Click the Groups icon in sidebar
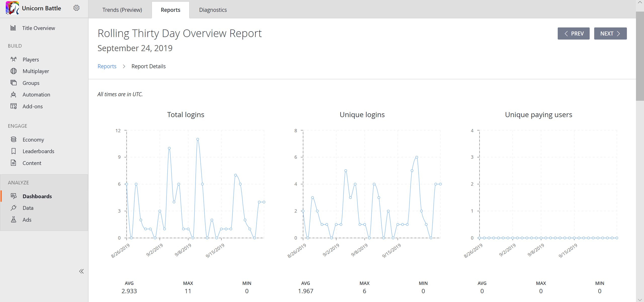 (x=14, y=83)
